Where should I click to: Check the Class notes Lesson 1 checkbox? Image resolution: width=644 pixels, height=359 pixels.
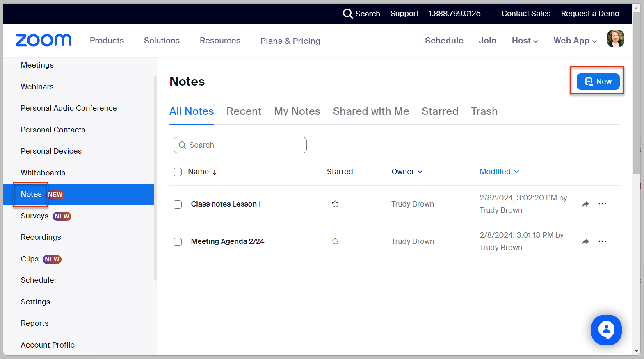[x=178, y=204]
